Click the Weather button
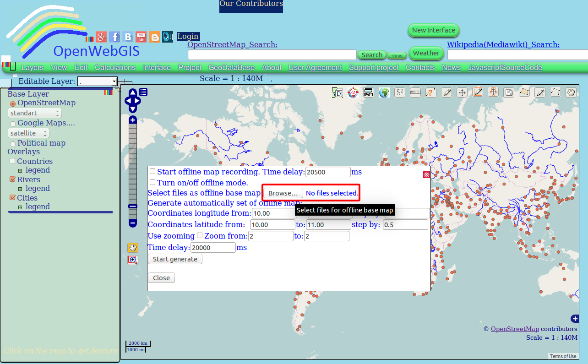Image resolution: width=588 pixels, height=364 pixels. pos(426,53)
